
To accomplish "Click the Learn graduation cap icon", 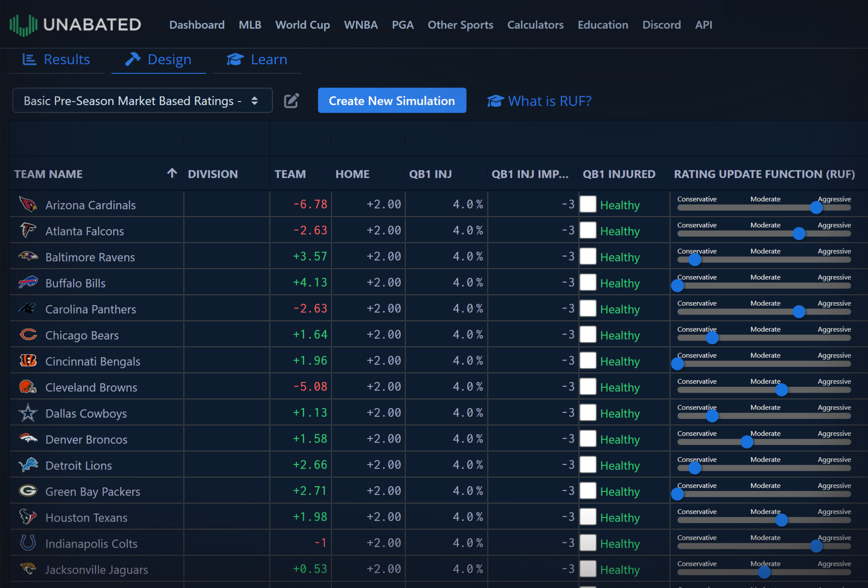I will [235, 59].
